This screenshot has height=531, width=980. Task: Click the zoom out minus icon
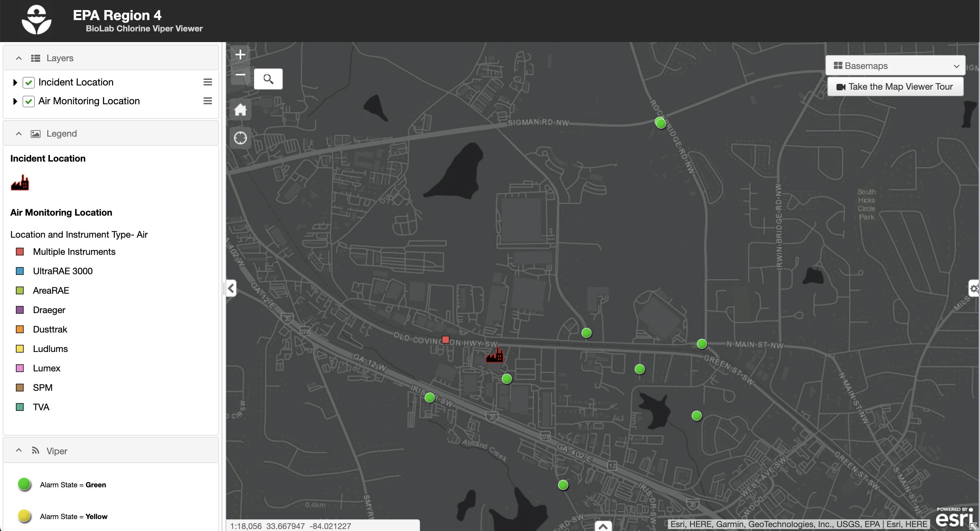coord(240,75)
